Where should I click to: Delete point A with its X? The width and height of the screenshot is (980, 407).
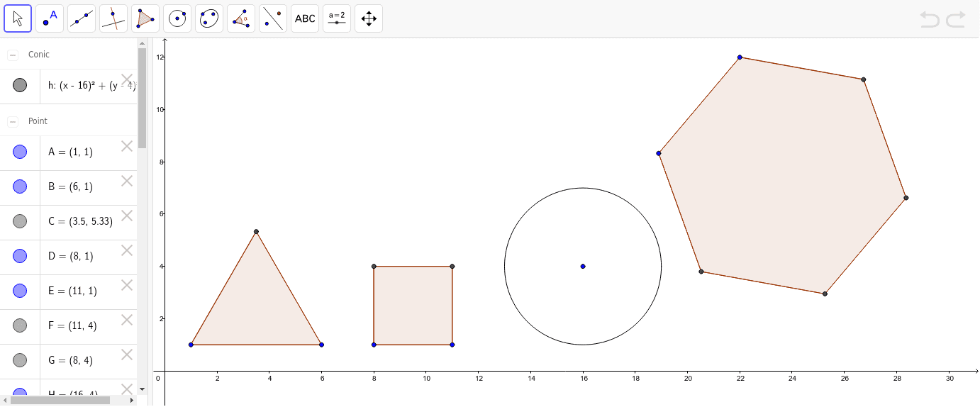tap(127, 146)
